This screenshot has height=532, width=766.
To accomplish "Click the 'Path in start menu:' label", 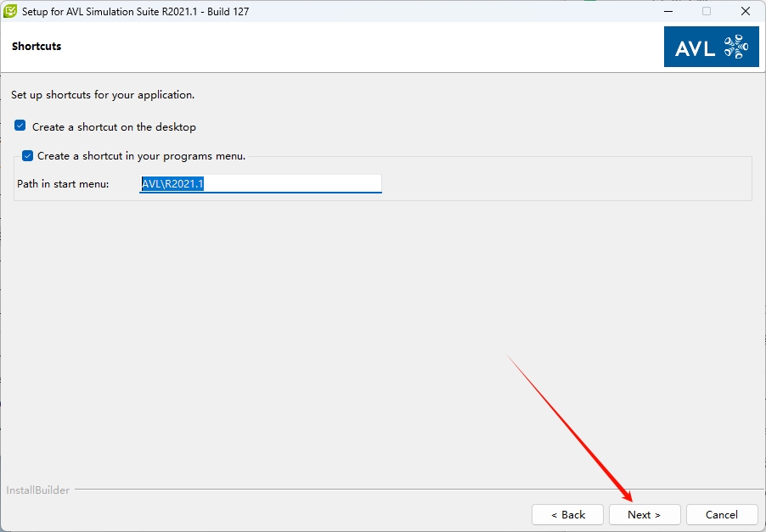I will click(x=63, y=184).
